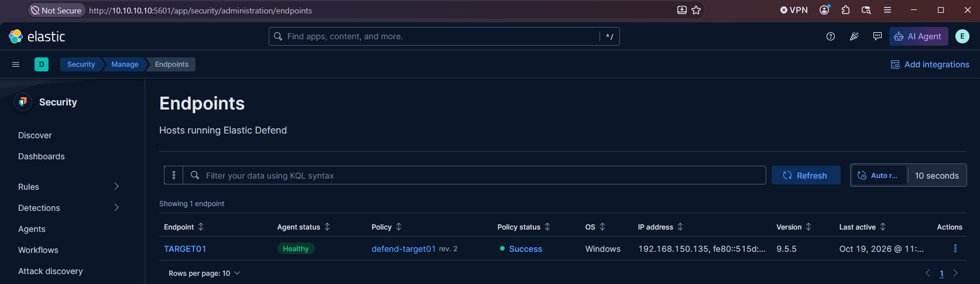Click the Oct 19, 2026 last active cell

click(x=882, y=249)
